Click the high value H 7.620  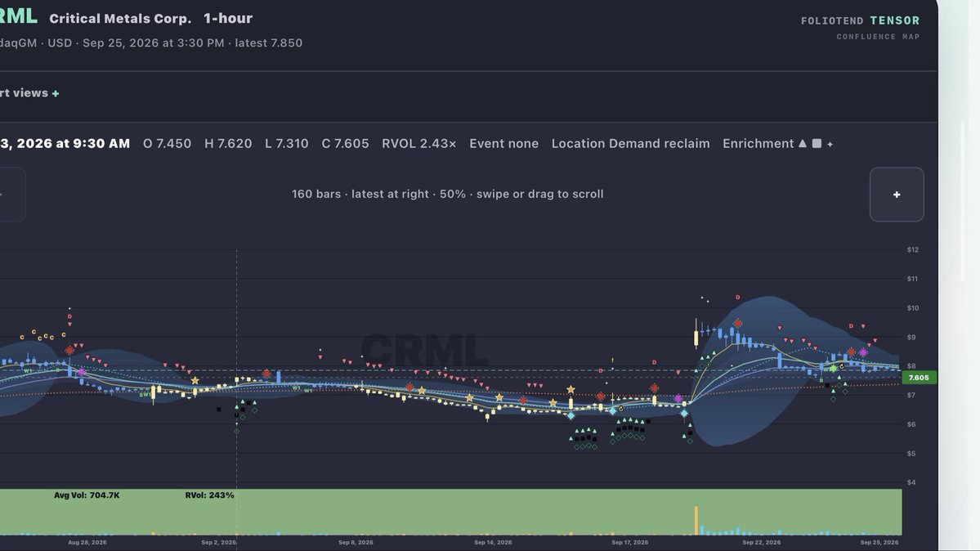pyautogui.click(x=228, y=143)
